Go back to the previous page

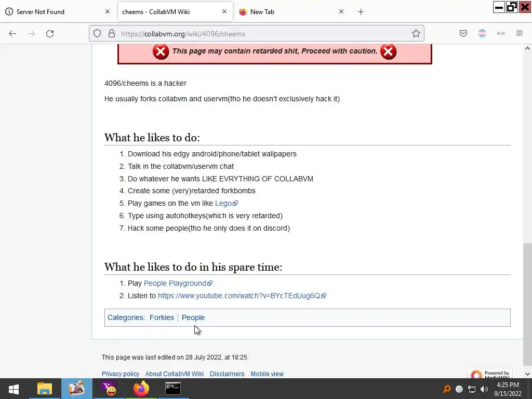(x=12, y=34)
